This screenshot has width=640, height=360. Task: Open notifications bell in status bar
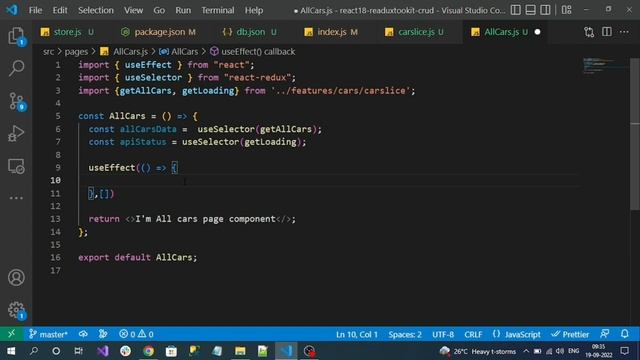click(624, 334)
